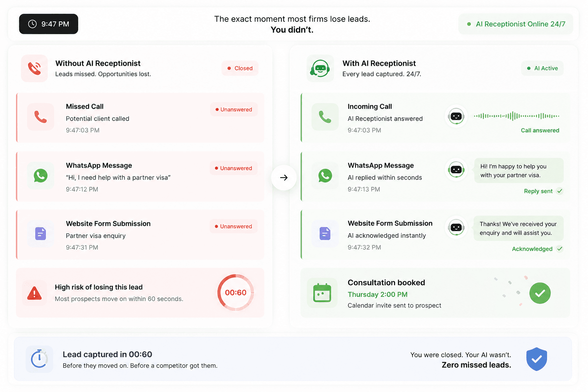Click Unanswered badge on Website Form Submission
The height and width of the screenshot is (392, 588).
coord(234,226)
